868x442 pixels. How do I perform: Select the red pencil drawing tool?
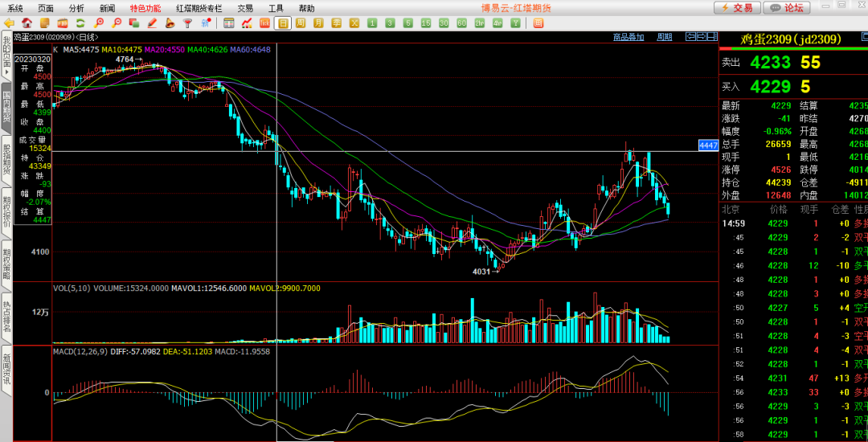153,23
